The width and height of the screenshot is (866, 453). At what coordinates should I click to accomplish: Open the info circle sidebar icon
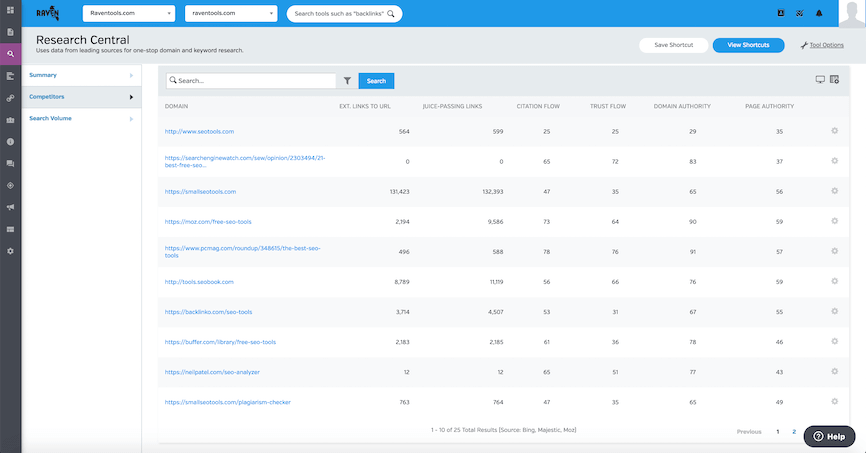pos(10,142)
